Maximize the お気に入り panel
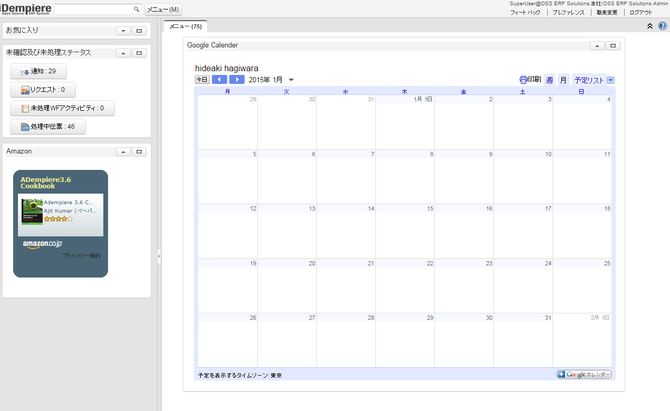Screen dimensions: 670x411 click(x=139, y=31)
